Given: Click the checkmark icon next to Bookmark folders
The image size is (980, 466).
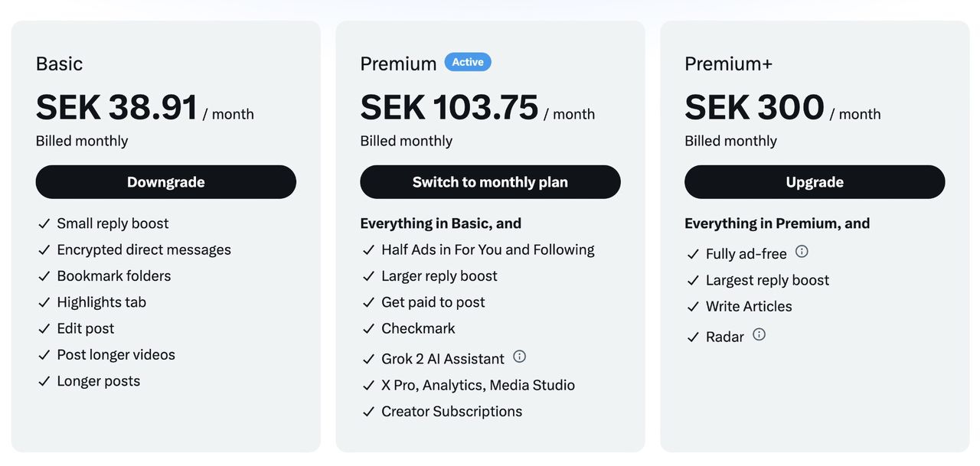Looking at the screenshot, I should coord(44,276).
